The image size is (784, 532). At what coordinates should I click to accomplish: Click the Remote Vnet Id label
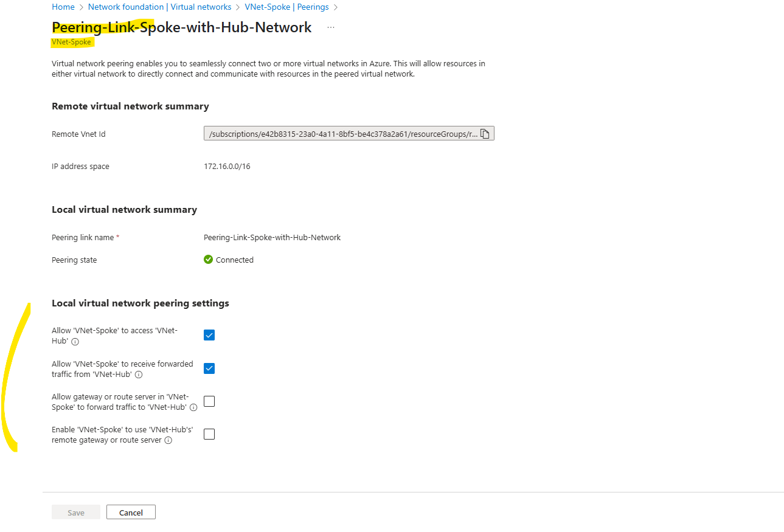(78, 134)
